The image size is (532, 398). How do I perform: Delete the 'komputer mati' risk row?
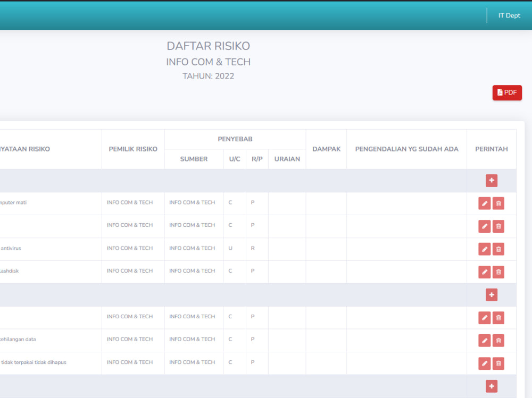tap(498, 204)
